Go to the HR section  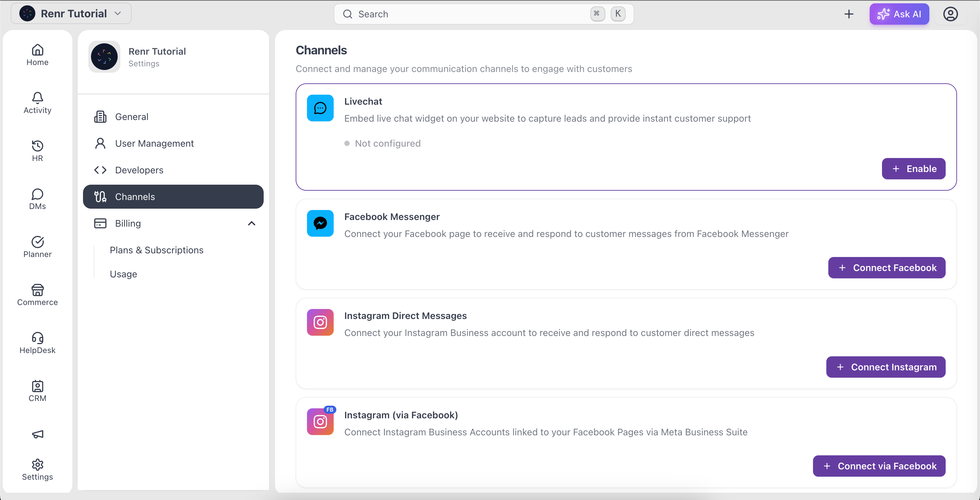(37, 151)
